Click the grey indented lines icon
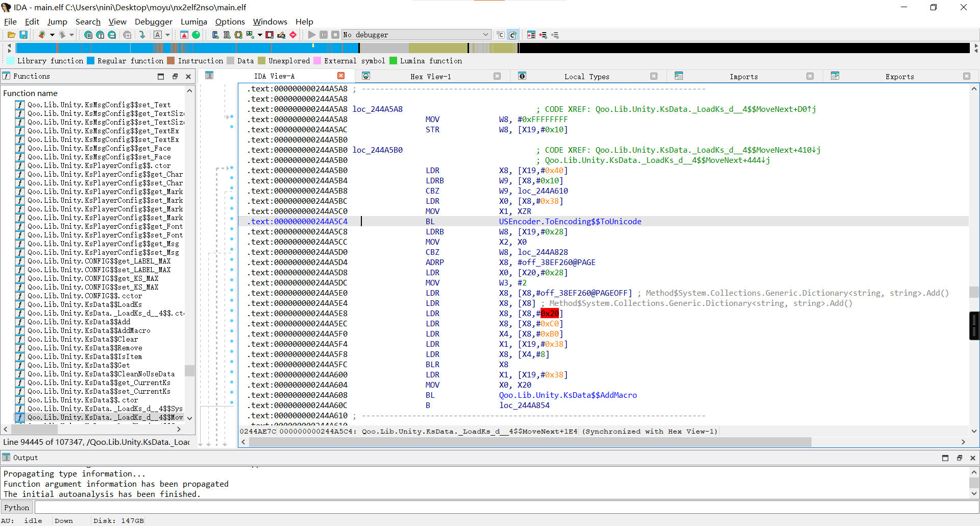 [x=555, y=35]
